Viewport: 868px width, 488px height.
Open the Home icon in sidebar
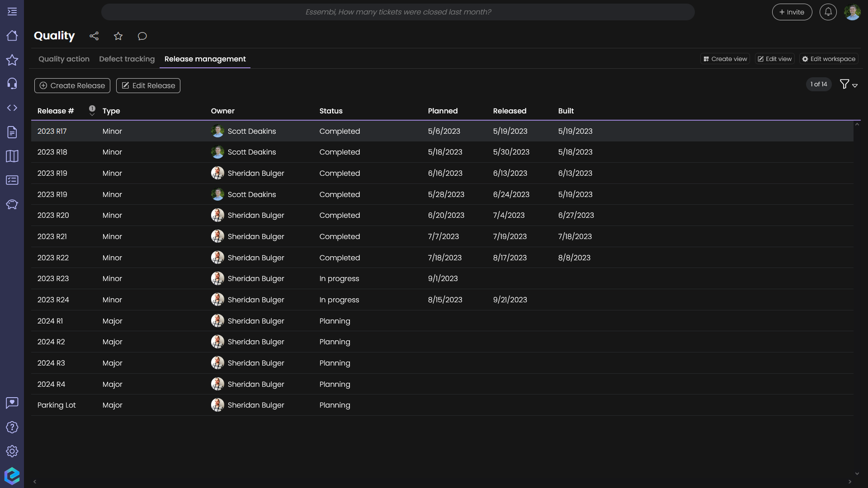(x=12, y=36)
